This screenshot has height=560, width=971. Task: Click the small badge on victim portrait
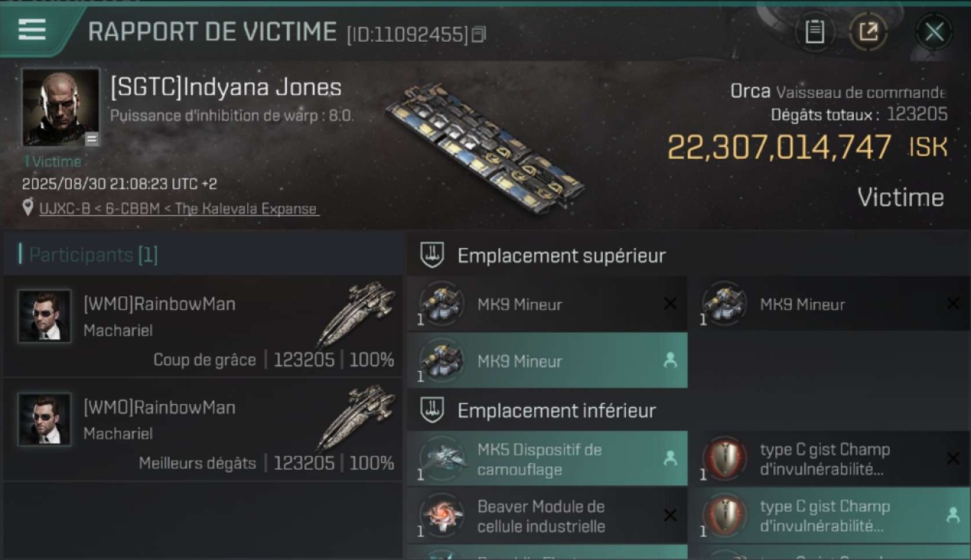91,139
